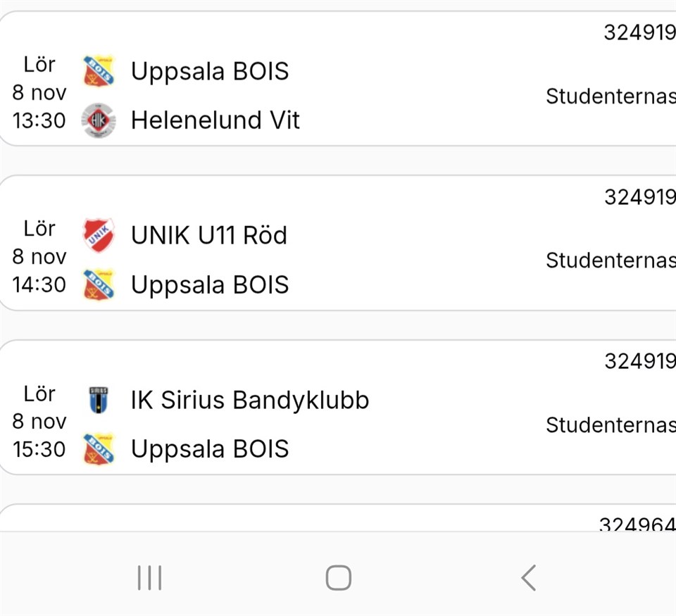The image size is (676, 616).
Task: Open the recent apps navigation button
Action: pyautogui.click(x=149, y=578)
